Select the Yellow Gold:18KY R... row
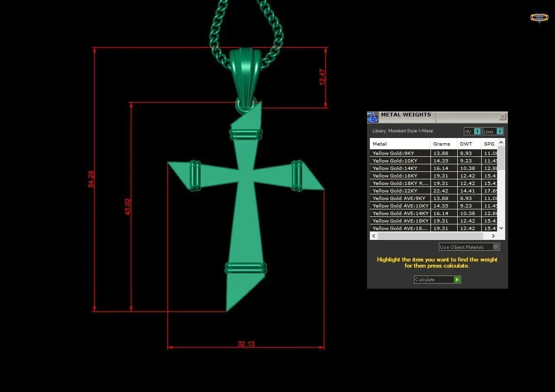Screen dimensions: 555x392 tap(434, 183)
